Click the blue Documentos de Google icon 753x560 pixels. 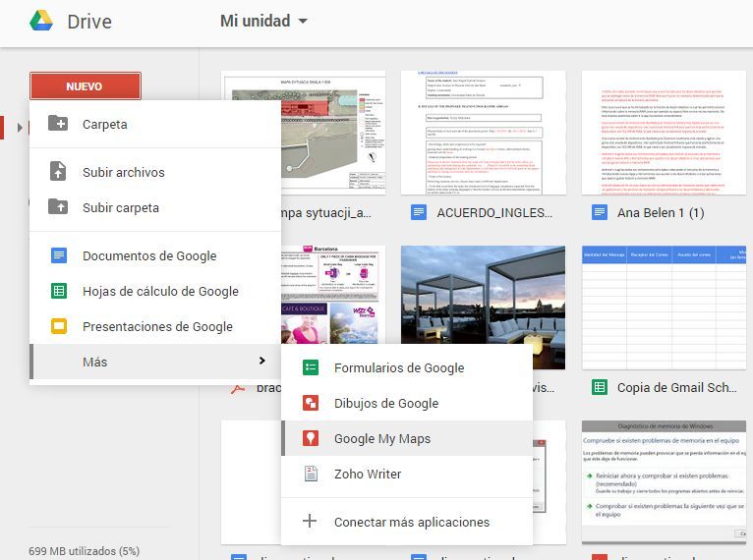59,255
